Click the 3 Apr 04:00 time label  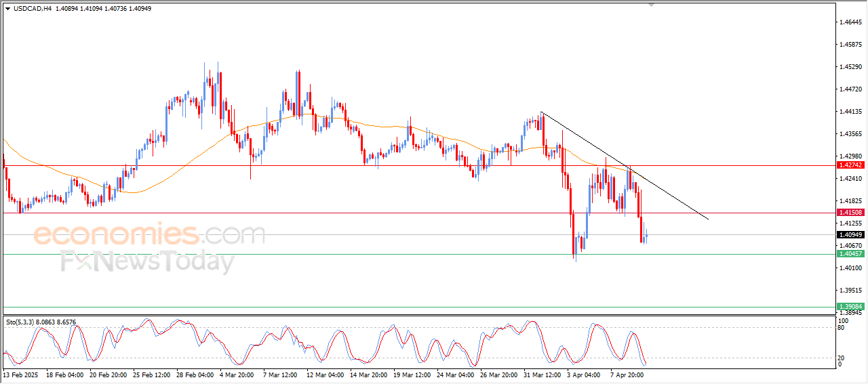[x=585, y=374]
